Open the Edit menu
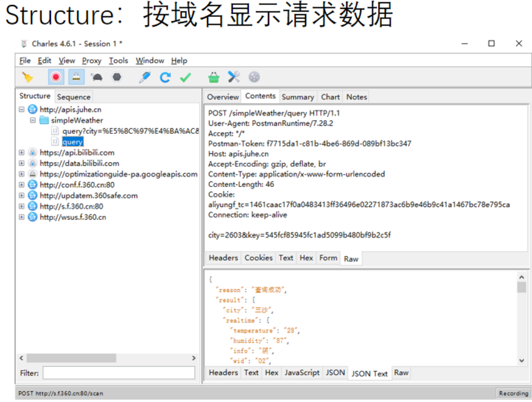 (44, 60)
